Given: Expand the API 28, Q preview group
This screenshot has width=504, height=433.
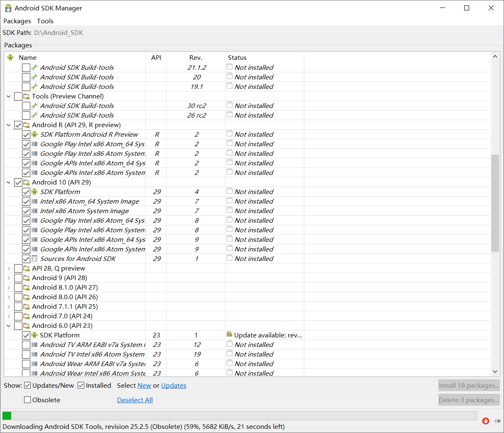Looking at the screenshot, I should pos(9,268).
